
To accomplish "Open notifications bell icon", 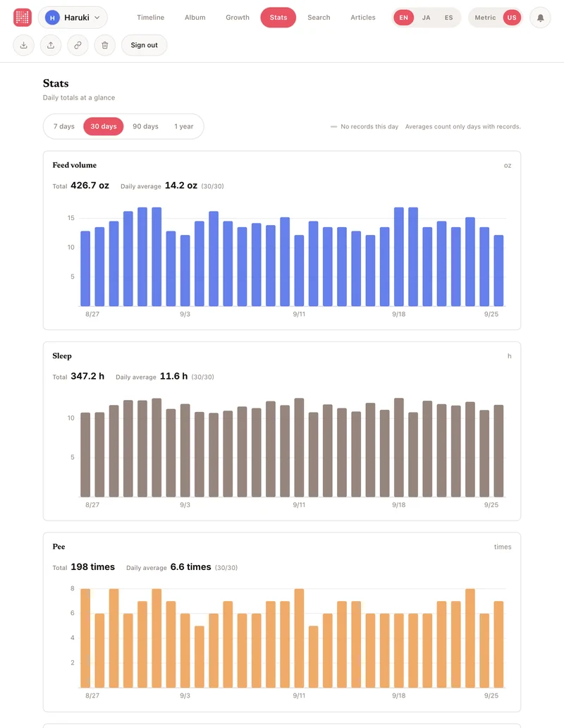I will 540,18.
